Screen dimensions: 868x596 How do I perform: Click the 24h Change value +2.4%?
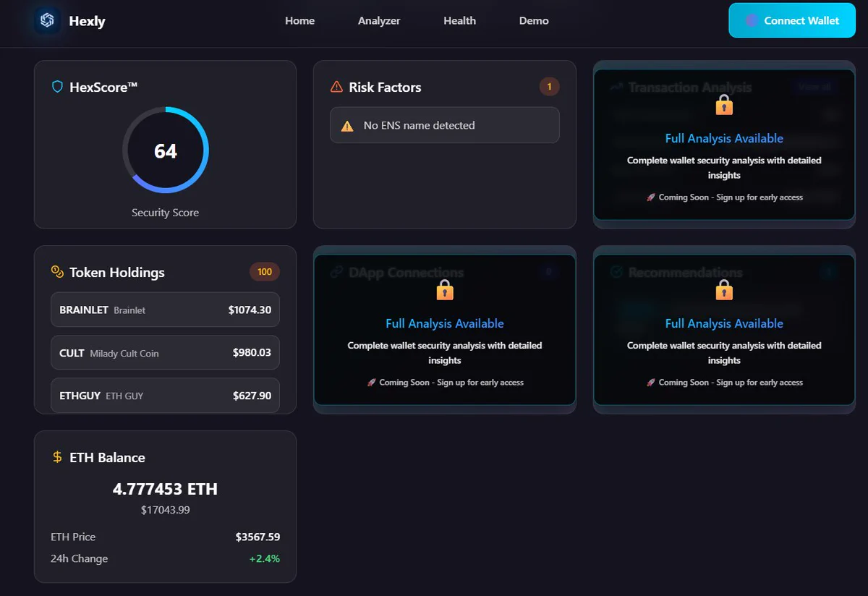(264, 558)
